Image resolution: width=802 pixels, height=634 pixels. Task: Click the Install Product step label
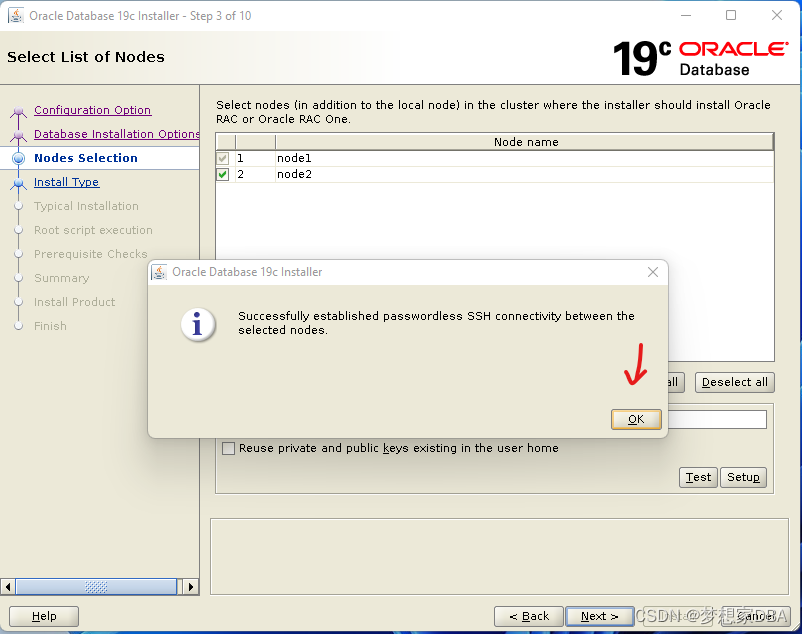[75, 302]
